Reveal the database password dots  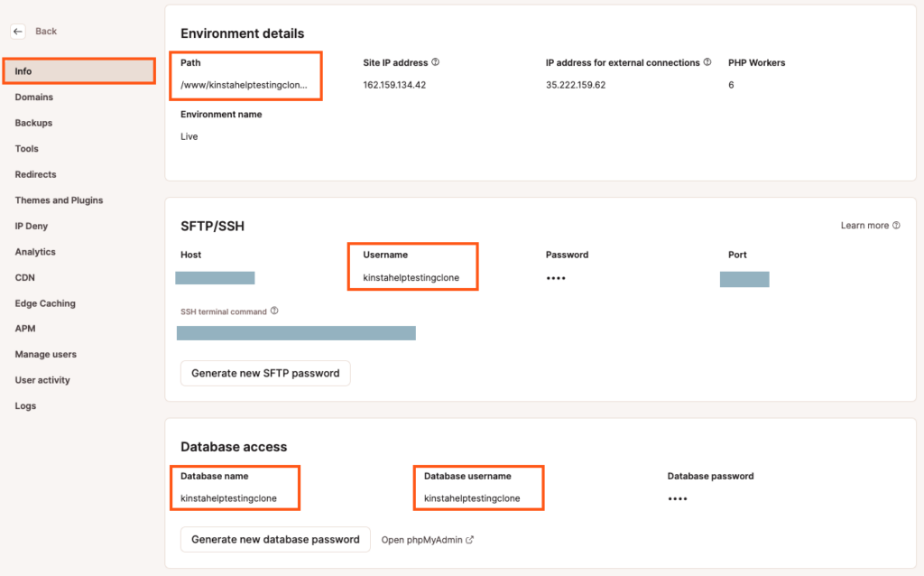point(678,497)
